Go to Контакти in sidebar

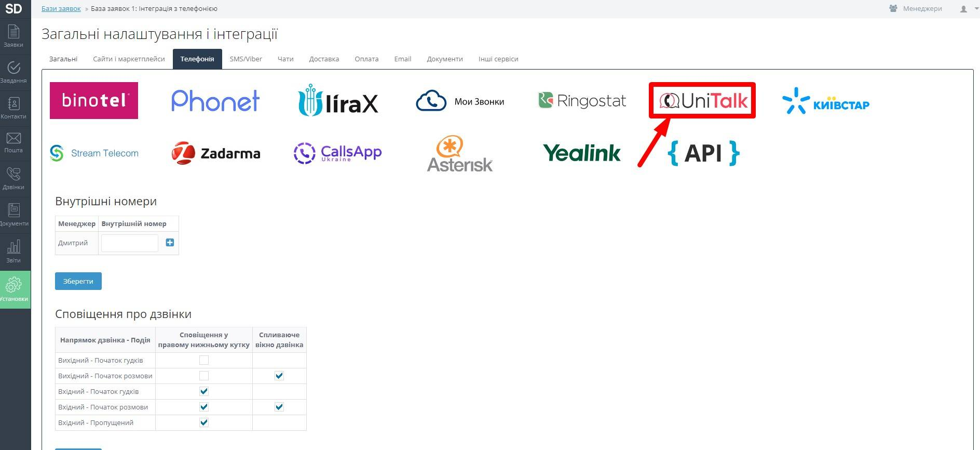click(x=13, y=108)
